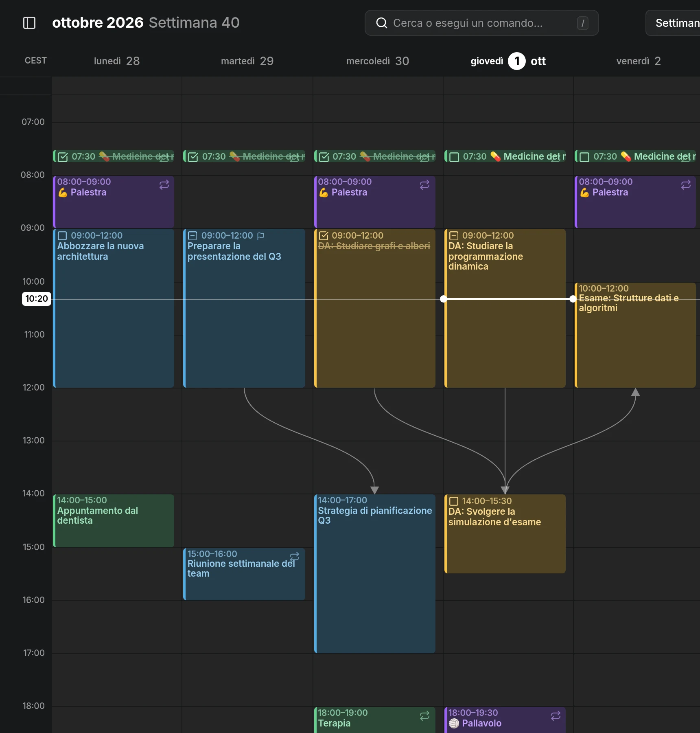Click the slash shortcut key badge

pos(582,23)
